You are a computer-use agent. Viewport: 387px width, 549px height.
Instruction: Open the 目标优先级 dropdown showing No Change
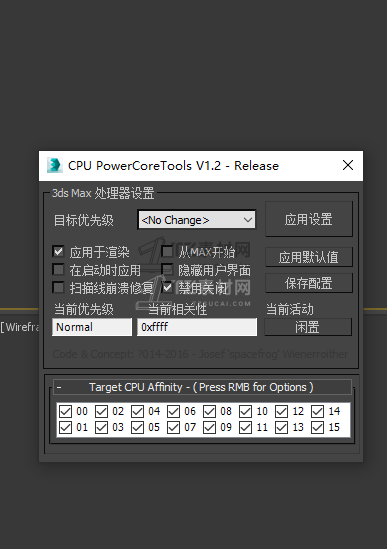click(197, 220)
